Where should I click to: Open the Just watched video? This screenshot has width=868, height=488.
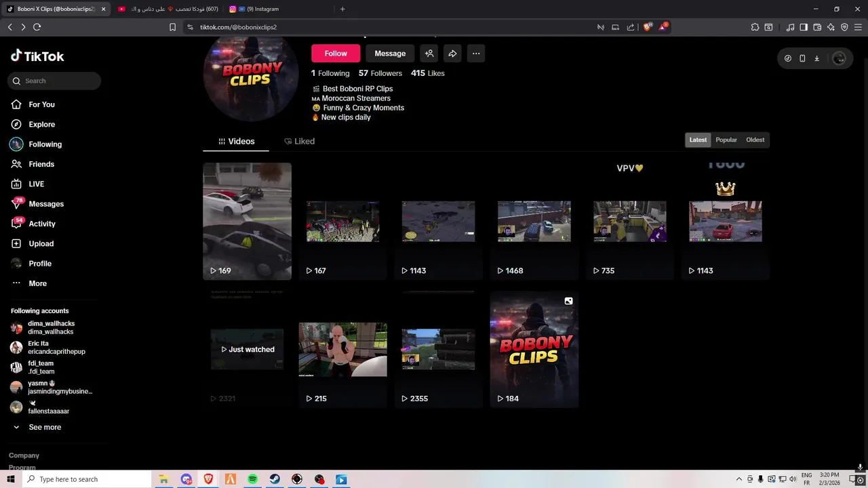247,349
